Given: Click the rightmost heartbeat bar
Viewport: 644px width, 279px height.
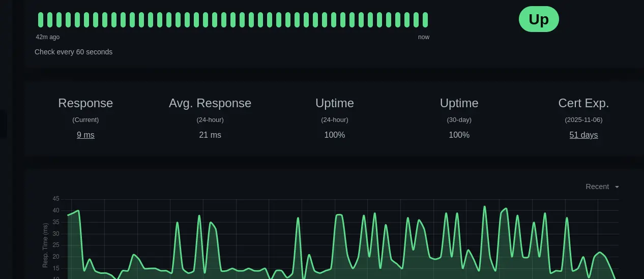Looking at the screenshot, I should point(425,20).
